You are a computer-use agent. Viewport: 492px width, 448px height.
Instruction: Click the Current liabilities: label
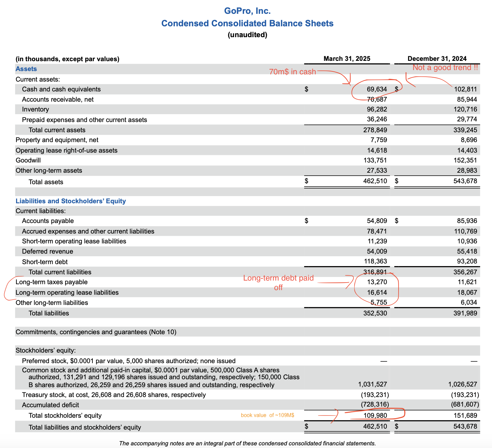(x=41, y=211)
